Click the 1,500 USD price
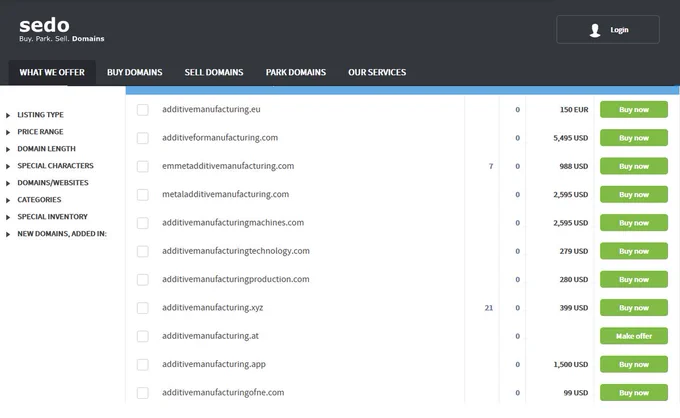Image resolution: width=680 pixels, height=418 pixels. (571, 365)
